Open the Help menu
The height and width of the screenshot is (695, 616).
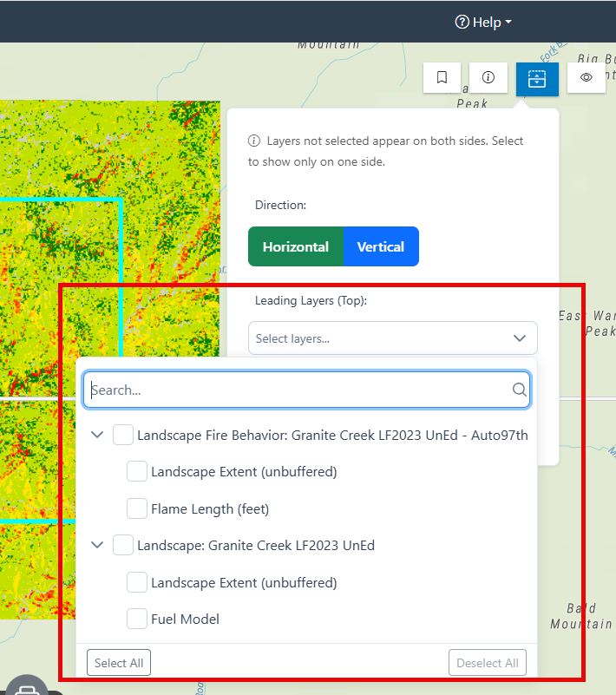483,22
